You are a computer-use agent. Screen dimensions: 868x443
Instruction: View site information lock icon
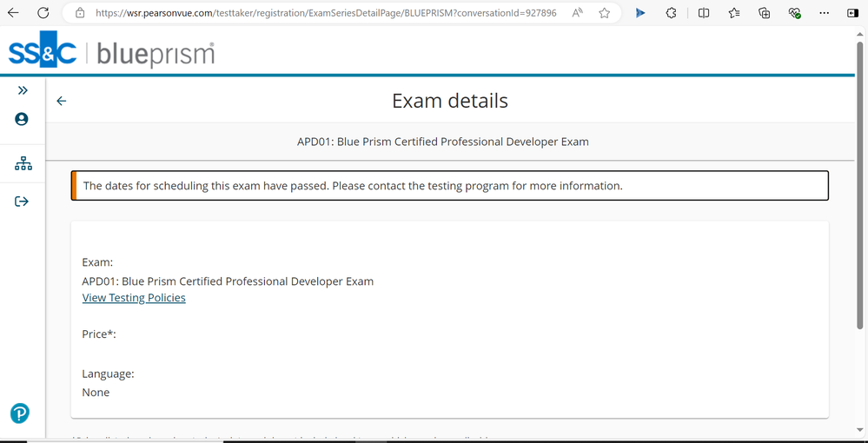click(80, 13)
